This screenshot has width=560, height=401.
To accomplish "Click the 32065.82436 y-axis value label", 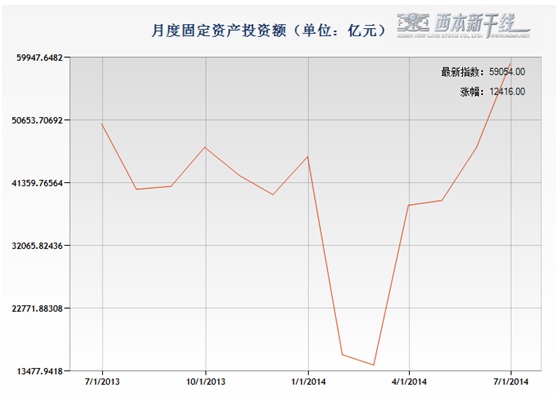I will pos(38,246).
